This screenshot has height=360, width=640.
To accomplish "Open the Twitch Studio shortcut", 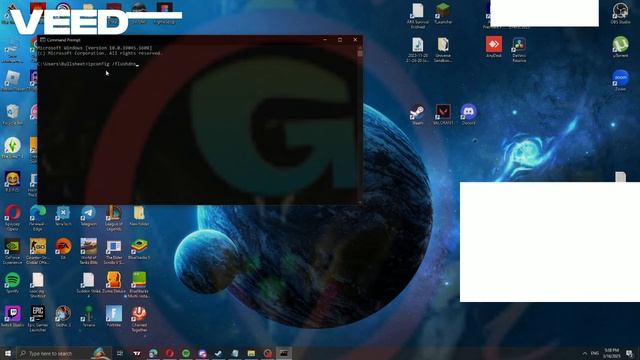I will [x=12, y=316].
